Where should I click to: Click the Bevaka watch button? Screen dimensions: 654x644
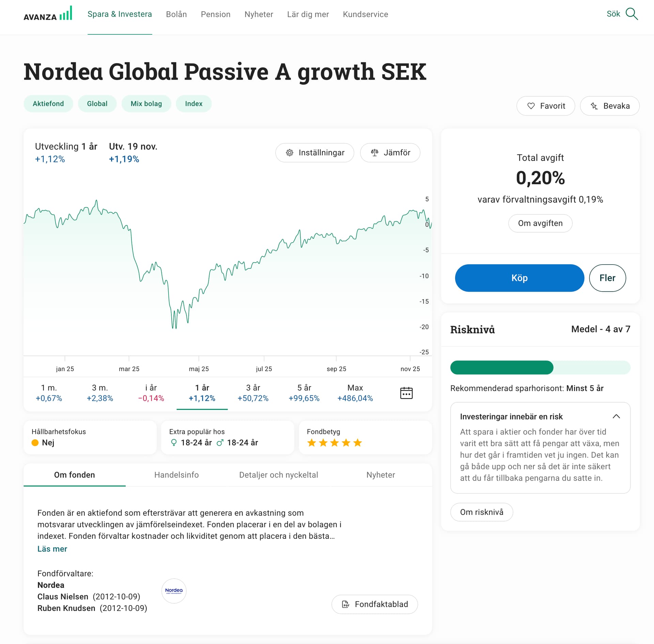(x=610, y=106)
